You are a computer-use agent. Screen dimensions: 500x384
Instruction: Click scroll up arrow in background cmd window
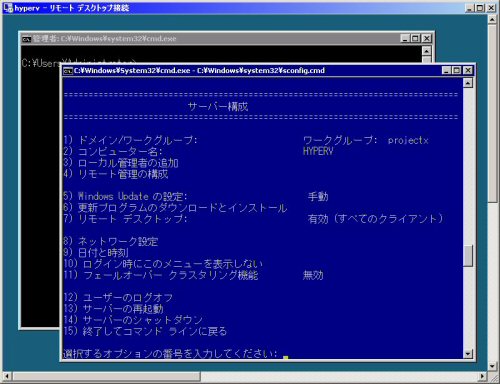click(x=426, y=51)
